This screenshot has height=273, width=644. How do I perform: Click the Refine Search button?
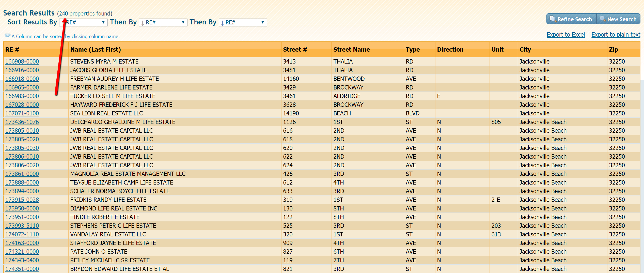[x=571, y=19]
